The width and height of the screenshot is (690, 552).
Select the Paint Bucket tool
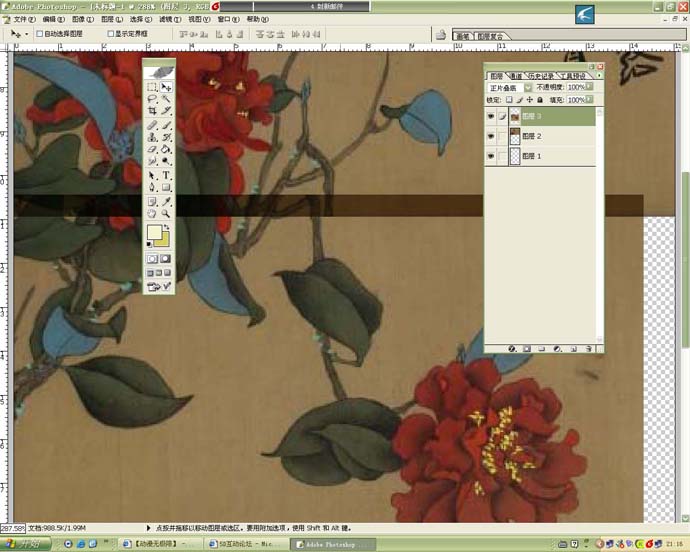[x=166, y=149]
